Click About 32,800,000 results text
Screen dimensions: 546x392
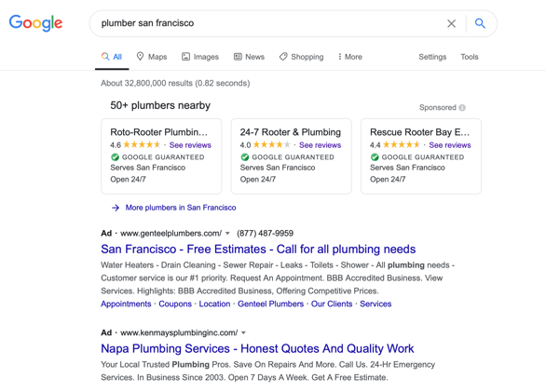pyautogui.click(x=175, y=83)
